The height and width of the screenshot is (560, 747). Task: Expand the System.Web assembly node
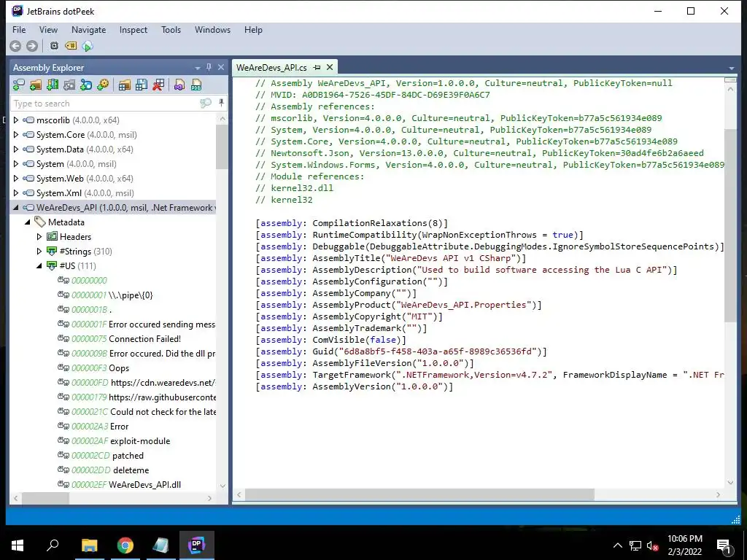[x=16, y=178]
